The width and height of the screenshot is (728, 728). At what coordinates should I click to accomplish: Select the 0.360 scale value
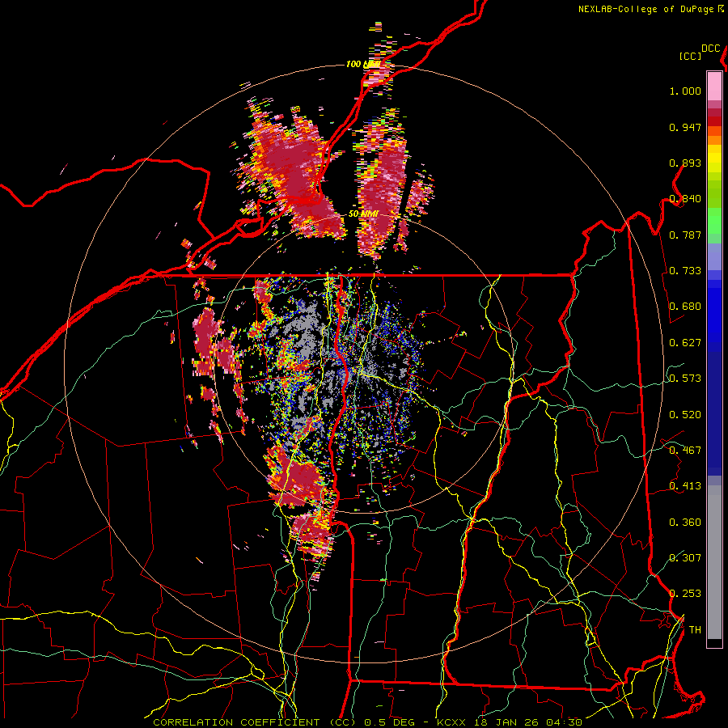pyautogui.click(x=685, y=523)
